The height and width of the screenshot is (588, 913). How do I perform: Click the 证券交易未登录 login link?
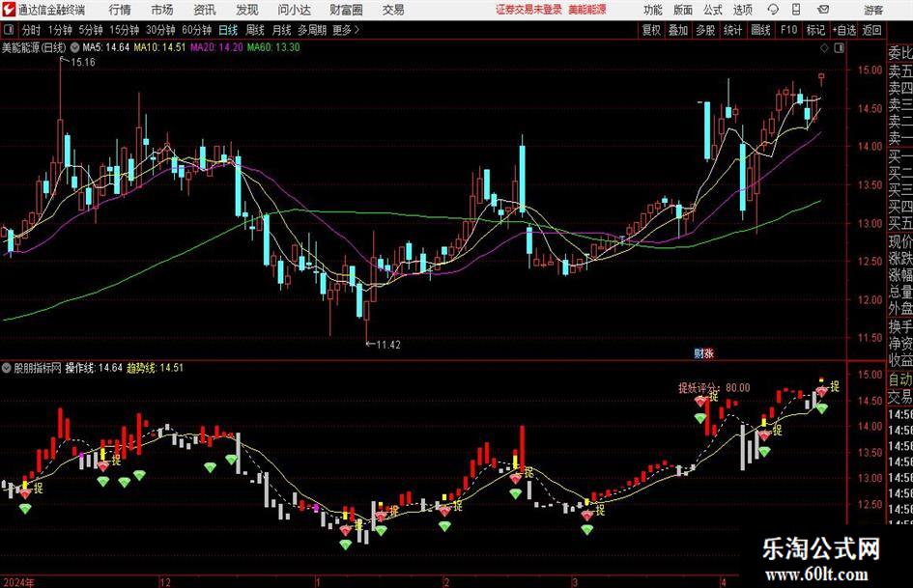click(528, 10)
